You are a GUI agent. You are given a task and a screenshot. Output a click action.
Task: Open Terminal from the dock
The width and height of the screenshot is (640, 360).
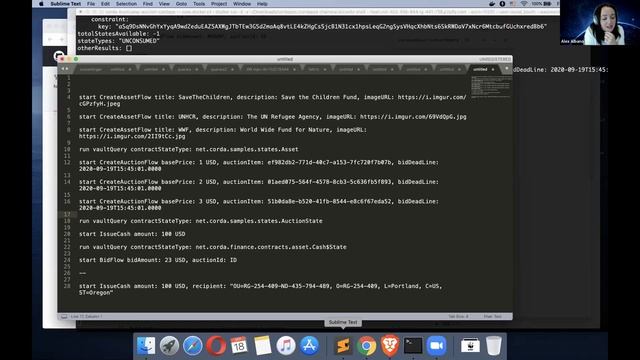click(413, 345)
